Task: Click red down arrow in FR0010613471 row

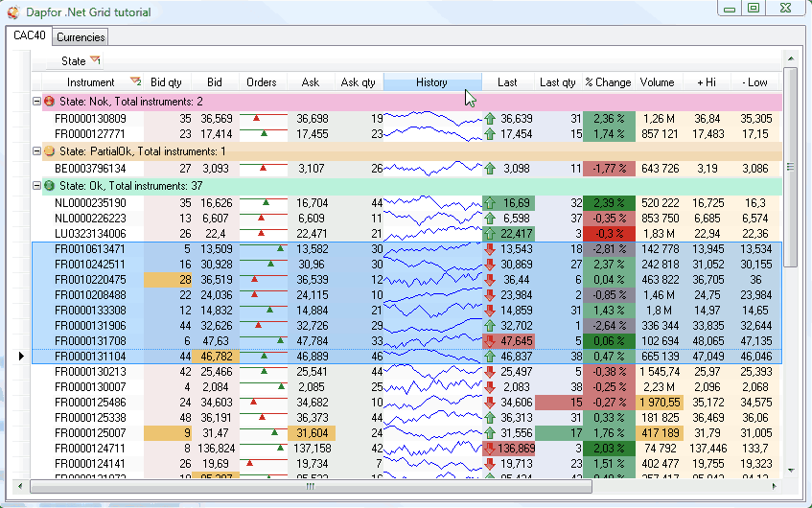Action: pos(490,249)
